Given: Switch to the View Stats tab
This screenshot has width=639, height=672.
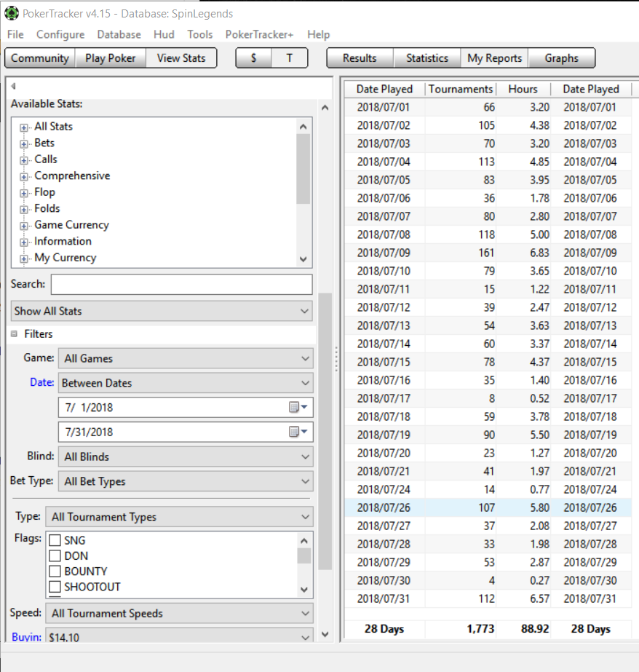Looking at the screenshot, I should tap(181, 58).
